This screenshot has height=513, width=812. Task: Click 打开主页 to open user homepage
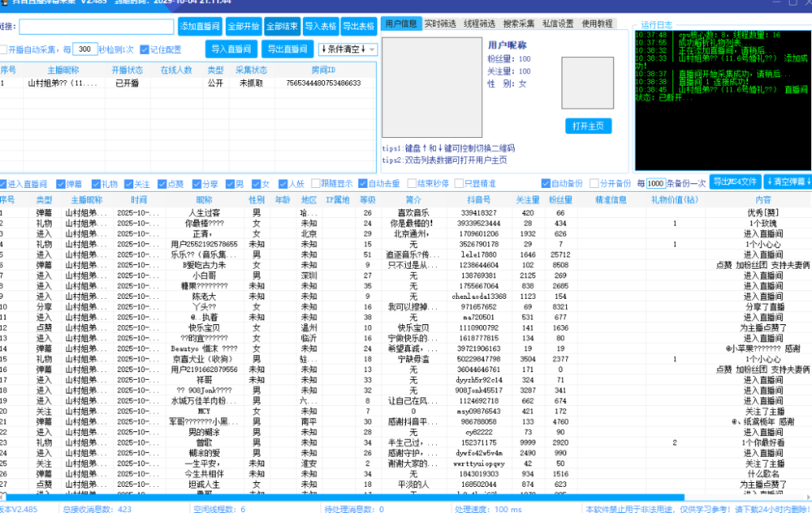coord(588,126)
